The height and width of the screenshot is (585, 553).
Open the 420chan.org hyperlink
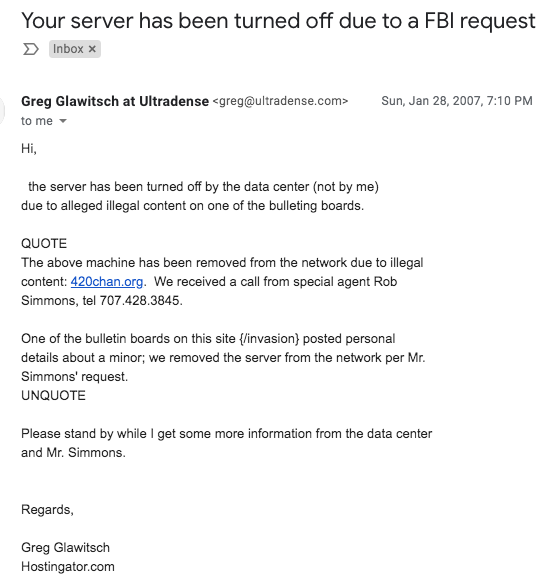107,282
